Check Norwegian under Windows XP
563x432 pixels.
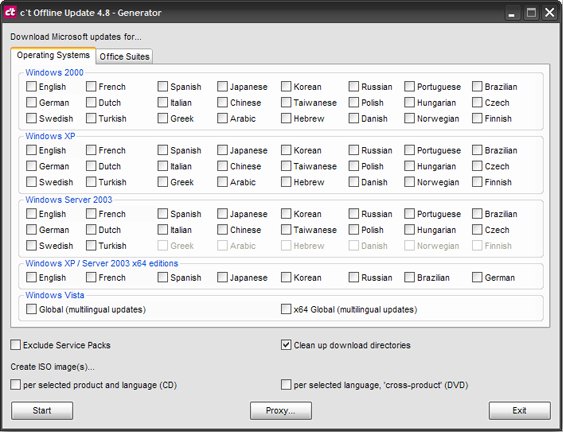[x=409, y=182]
